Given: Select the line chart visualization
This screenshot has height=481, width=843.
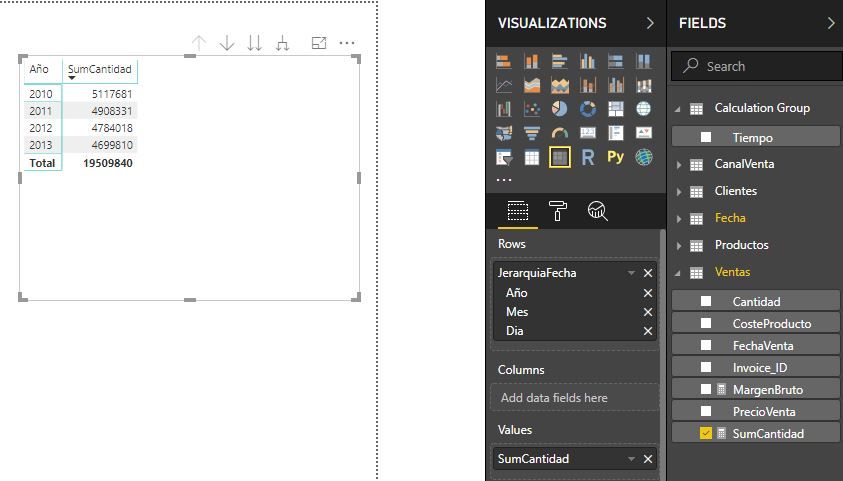Looking at the screenshot, I should pos(504,85).
